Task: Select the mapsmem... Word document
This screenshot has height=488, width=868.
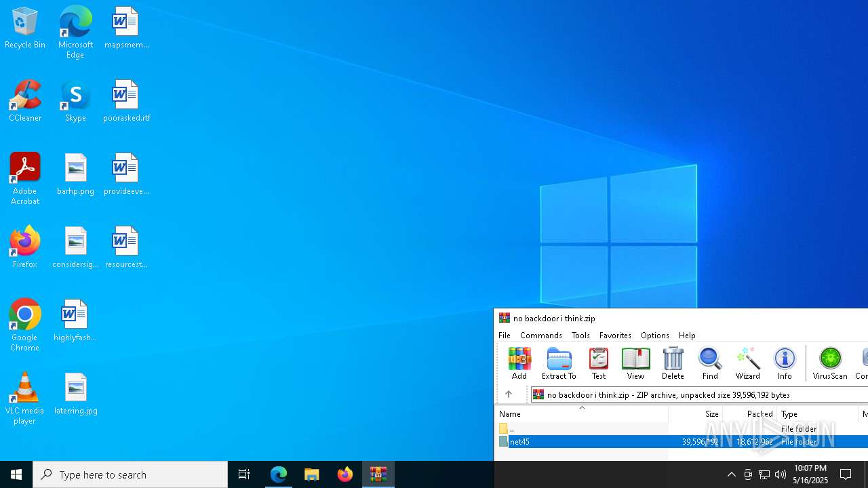Action: (126, 28)
